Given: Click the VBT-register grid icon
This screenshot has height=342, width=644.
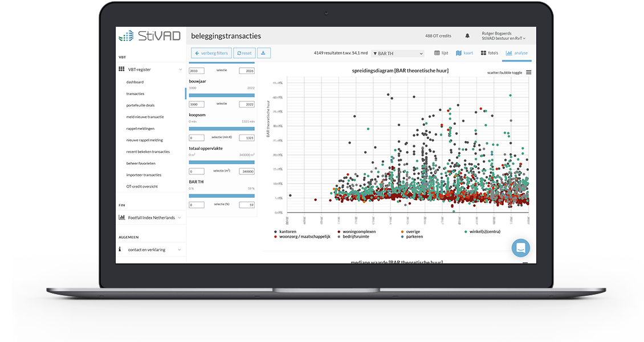Looking at the screenshot, I should point(121,70).
